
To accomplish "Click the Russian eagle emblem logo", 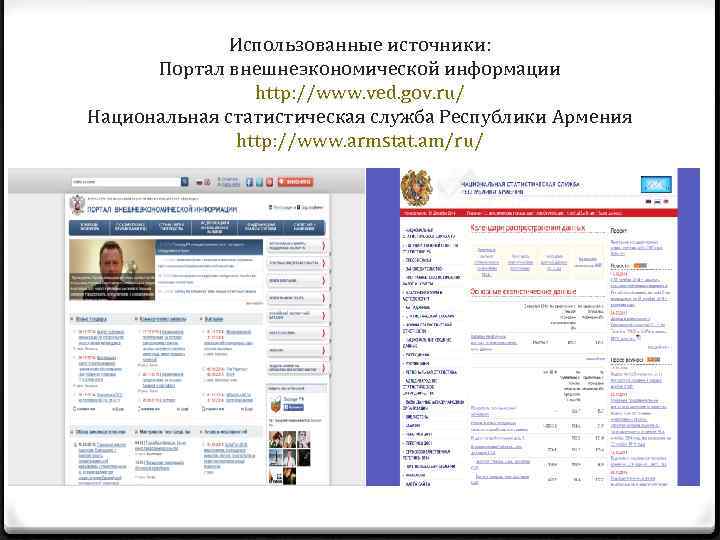I will click(77, 205).
